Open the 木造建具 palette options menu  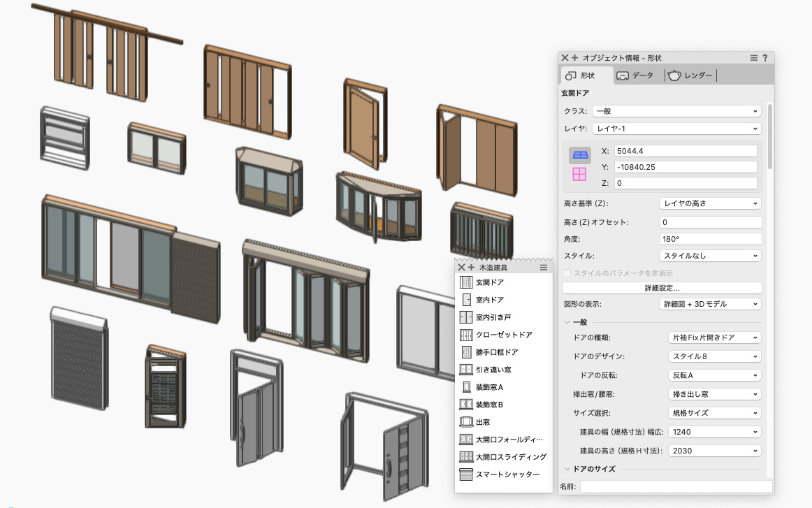coord(544,267)
